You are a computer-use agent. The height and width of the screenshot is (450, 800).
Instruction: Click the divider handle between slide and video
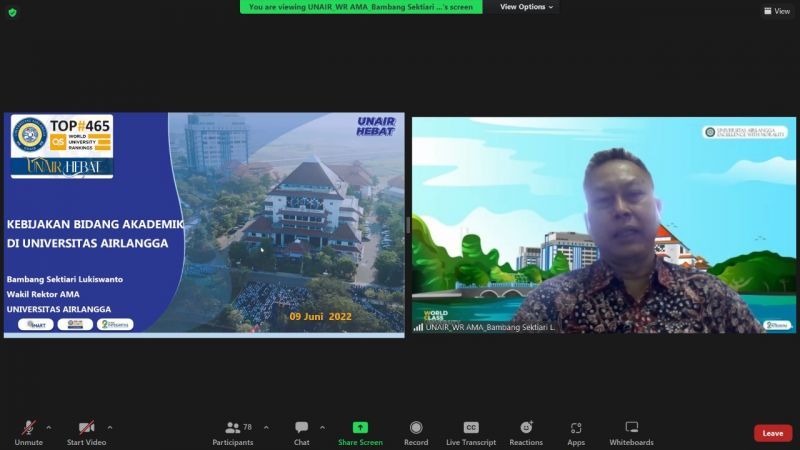coord(408,225)
